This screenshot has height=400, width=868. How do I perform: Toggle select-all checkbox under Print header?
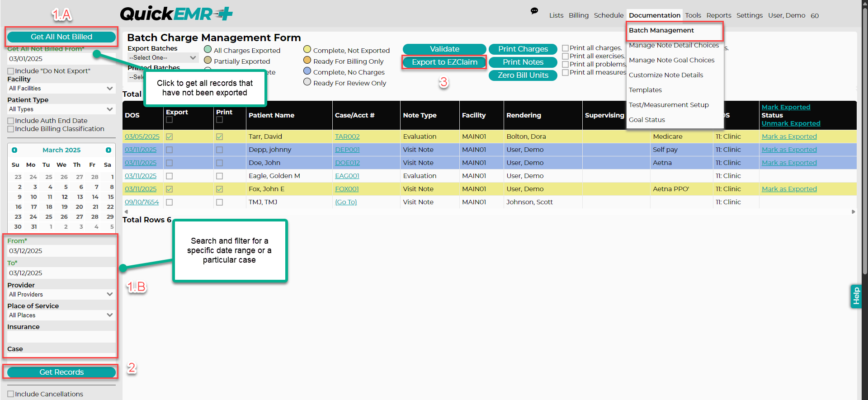219,120
